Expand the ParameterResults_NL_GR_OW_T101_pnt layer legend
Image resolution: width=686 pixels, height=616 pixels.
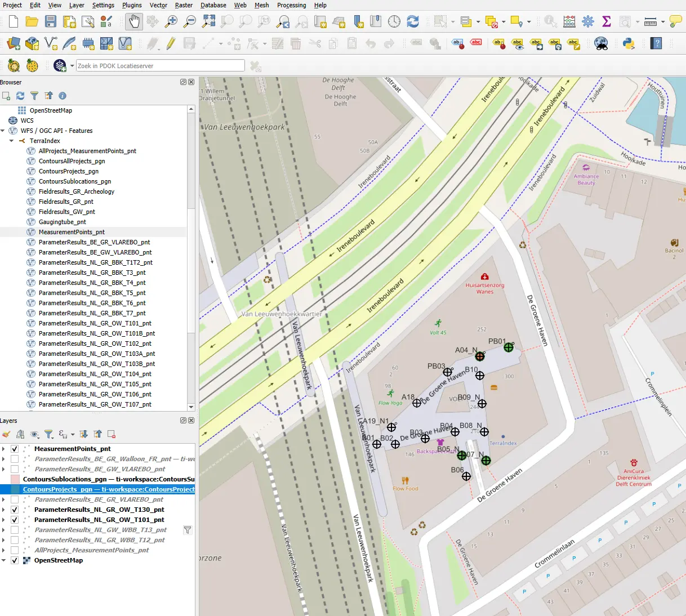pyautogui.click(x=4, y=520)
